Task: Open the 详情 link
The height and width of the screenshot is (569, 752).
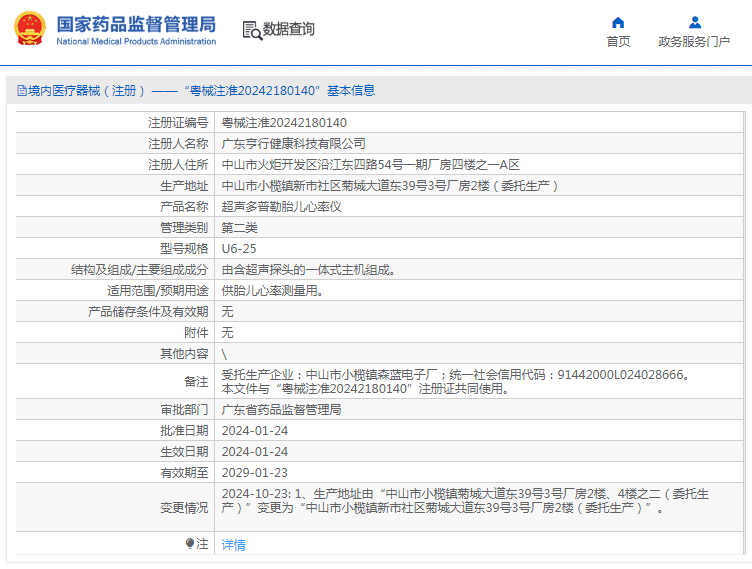Action: coord(234,545)
